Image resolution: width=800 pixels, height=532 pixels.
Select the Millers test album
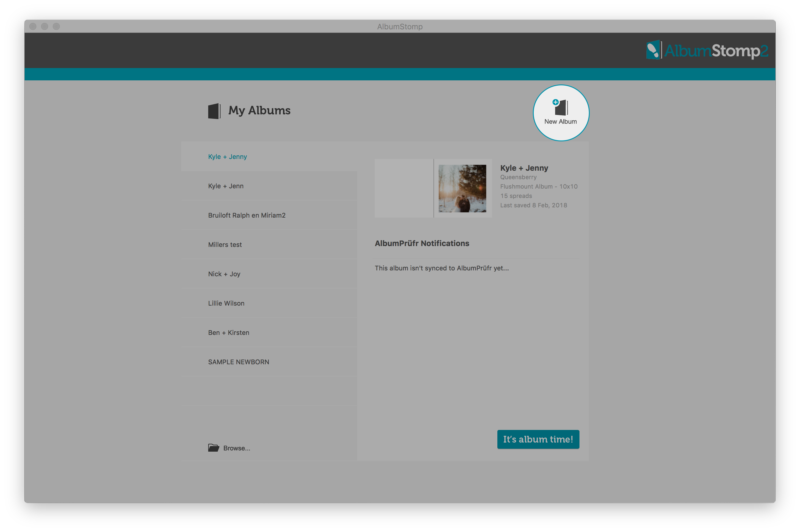(x=270, y=245)
